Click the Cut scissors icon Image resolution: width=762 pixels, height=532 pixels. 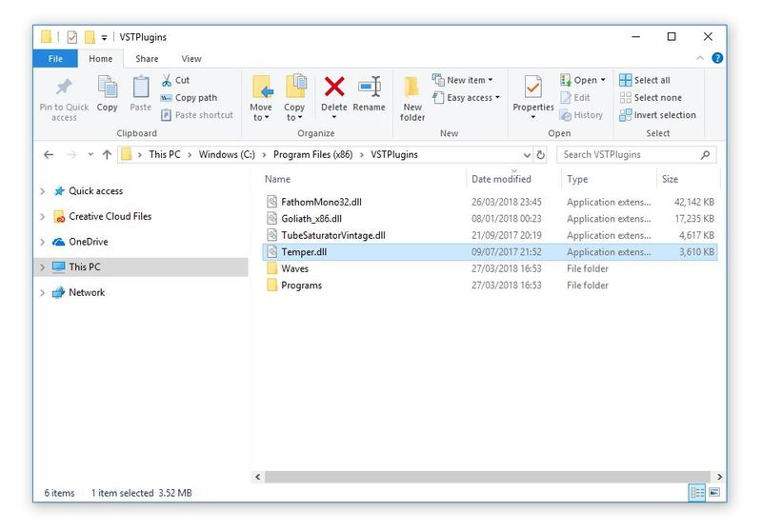[x=168, y=81]
